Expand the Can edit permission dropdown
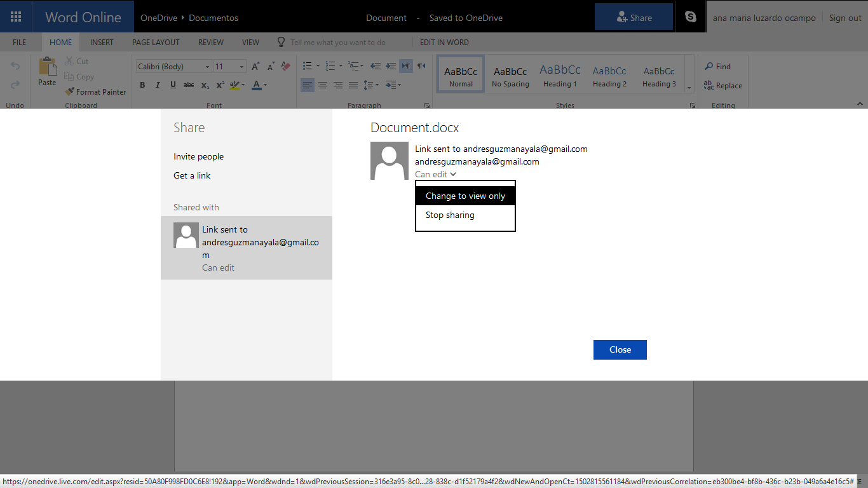The image size is (868, 488). 435,174
